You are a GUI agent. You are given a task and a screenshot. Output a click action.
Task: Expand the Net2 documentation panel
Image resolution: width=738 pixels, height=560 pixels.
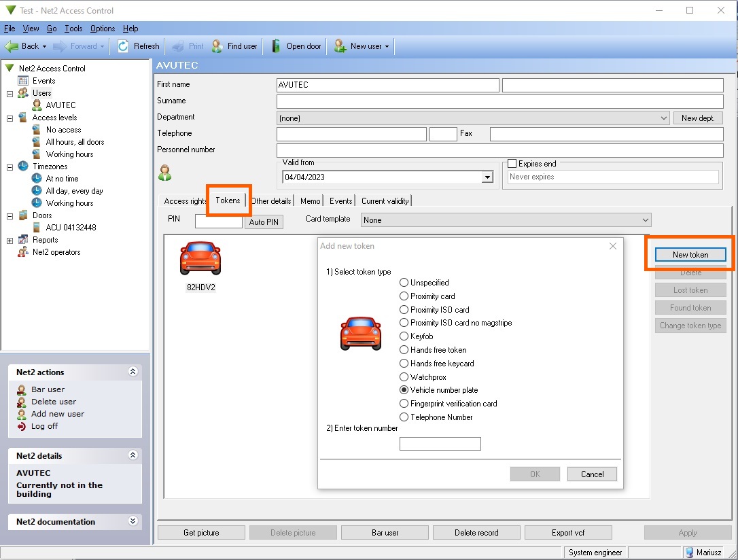click(x=133, y=521)
